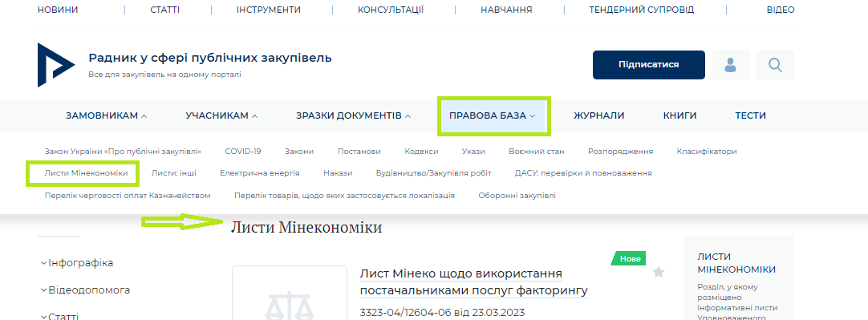Open the user profile icon
This screenshot has height=320, width=868.
[731, 65]
